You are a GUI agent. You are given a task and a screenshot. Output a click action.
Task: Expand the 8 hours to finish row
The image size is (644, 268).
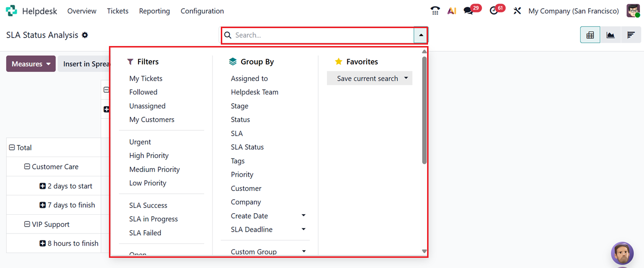tap(43, 243)
